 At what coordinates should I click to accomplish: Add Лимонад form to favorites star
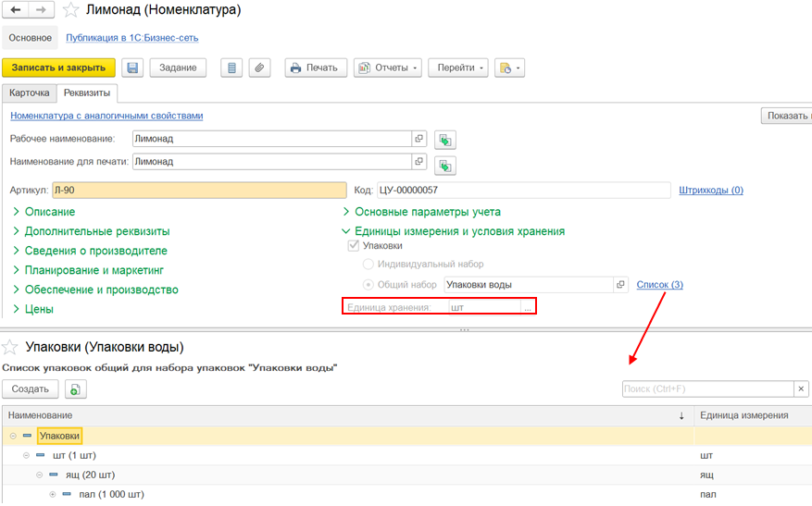pyautogui.click(x=71, y=11)
